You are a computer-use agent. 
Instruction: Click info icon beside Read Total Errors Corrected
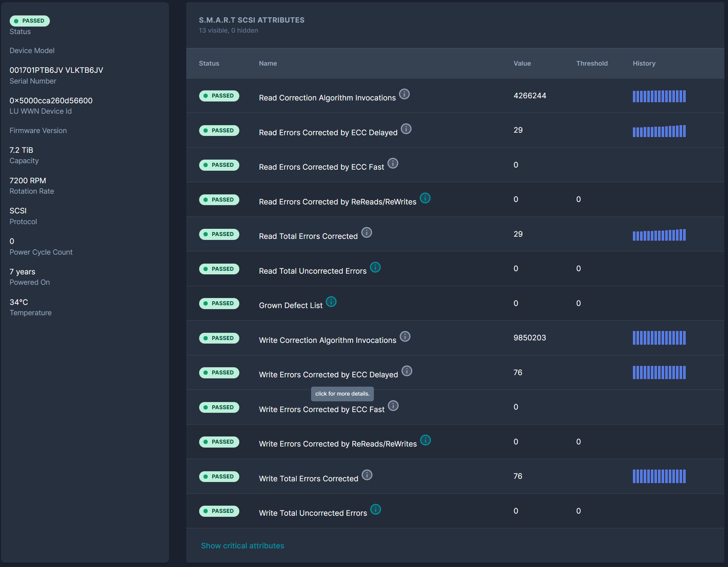(366, 232)
